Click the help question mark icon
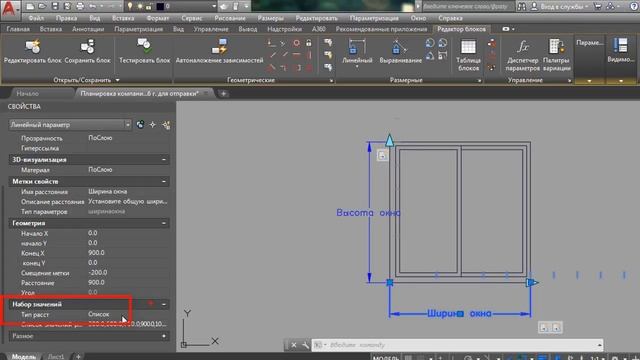Image resolution: width=640 pixels, height=360 pixels. [x=634, y=6]
